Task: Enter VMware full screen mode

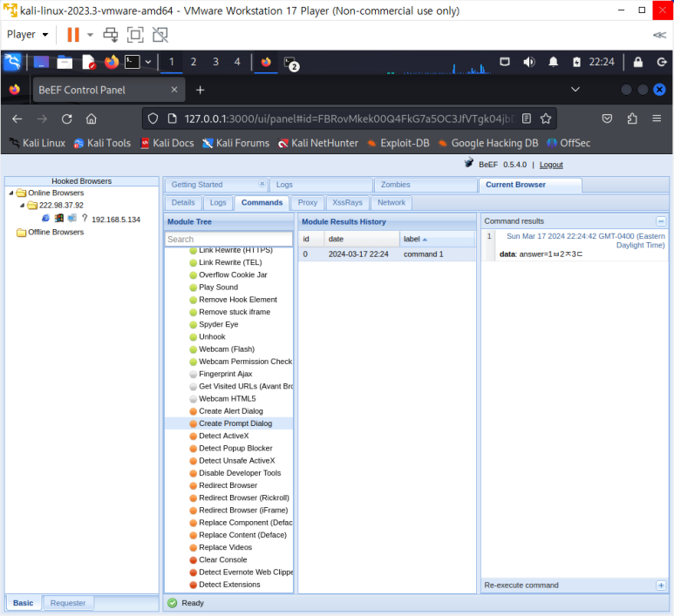Action: (135, 35)
